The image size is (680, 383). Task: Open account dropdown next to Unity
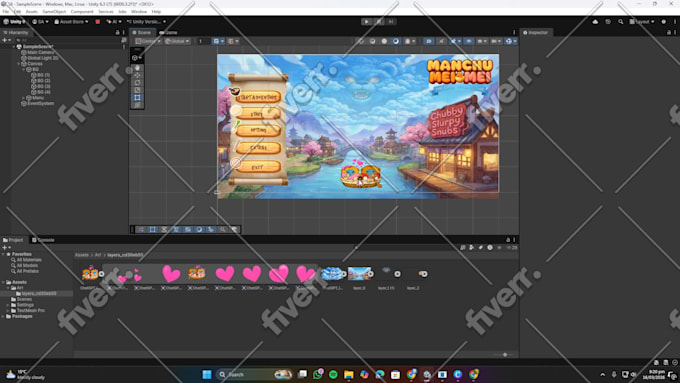[x=40, y=22]
